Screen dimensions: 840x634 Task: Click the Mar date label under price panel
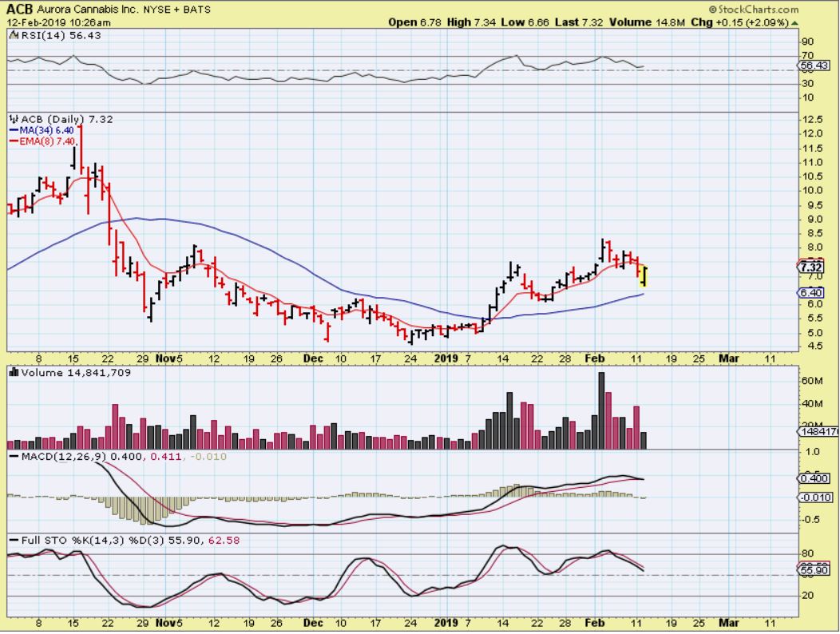coord(729,359)
